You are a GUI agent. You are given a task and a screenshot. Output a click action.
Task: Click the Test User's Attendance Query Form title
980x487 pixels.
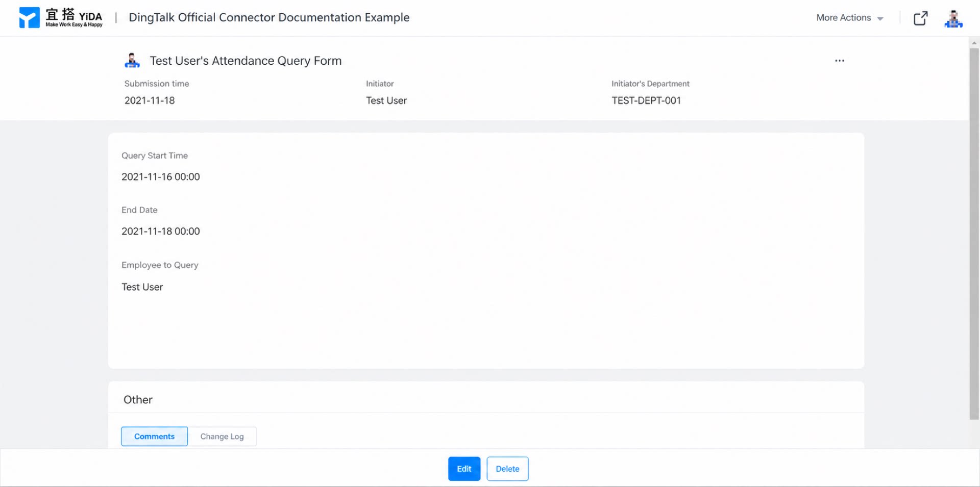(x=246, y=61)
